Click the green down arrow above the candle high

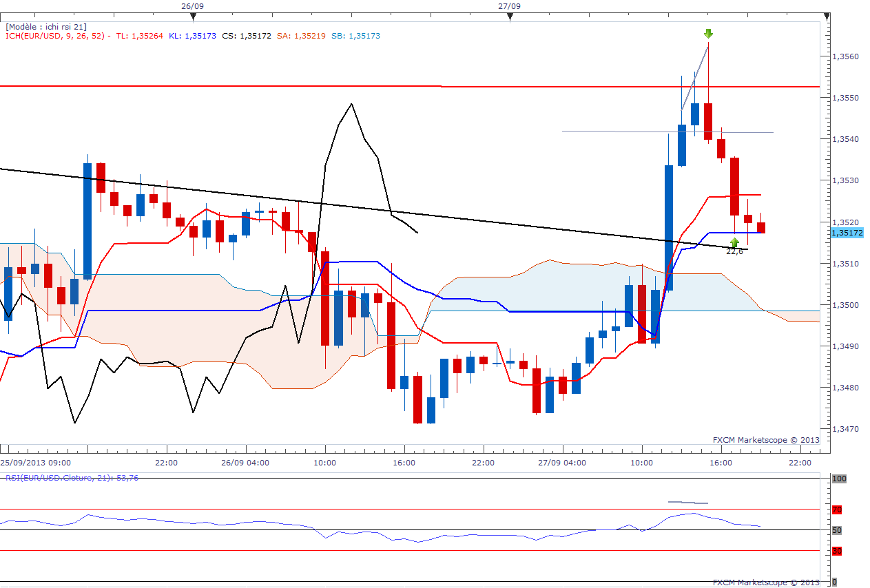[708, 33]
